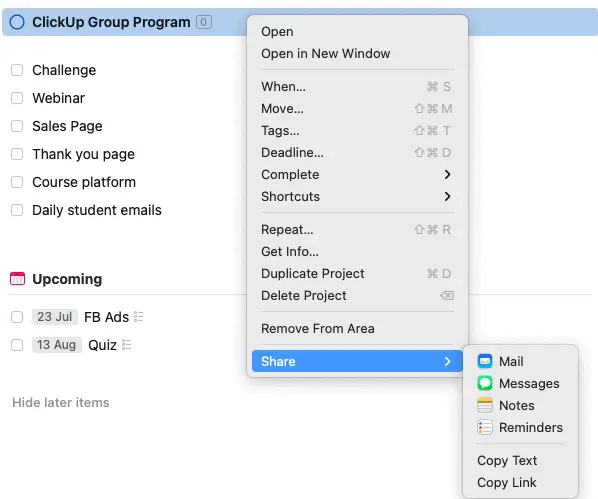Mark Daily student emails as done

[17, 210]
